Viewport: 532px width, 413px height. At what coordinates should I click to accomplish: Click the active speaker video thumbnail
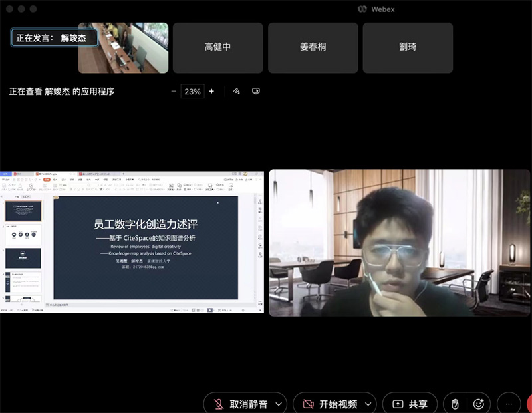[123, 48]
